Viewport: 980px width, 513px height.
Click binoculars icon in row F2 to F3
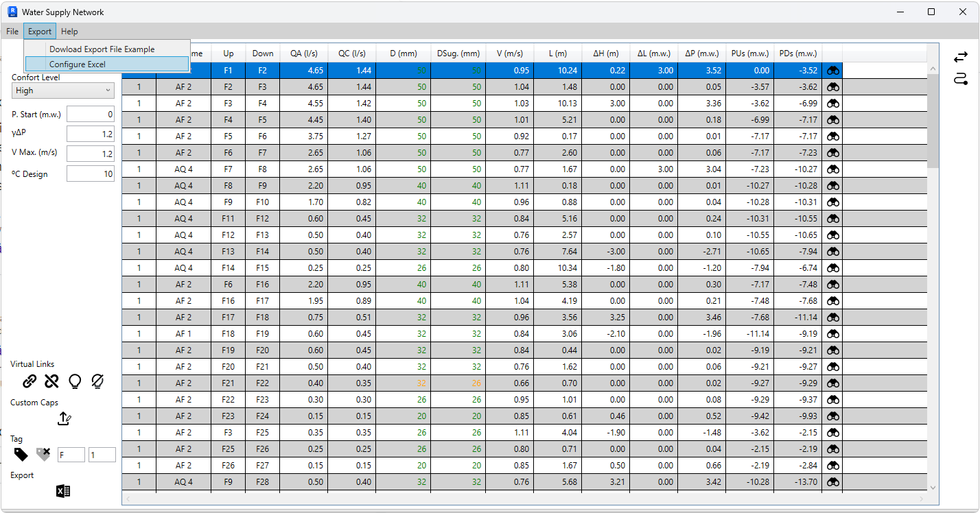(832, 87)
